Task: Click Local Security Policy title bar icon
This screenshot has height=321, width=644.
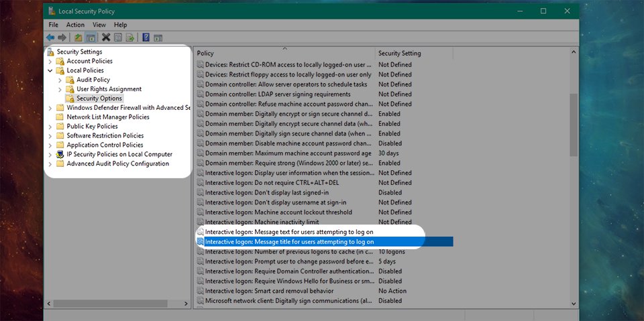Action: coord(52,11)
